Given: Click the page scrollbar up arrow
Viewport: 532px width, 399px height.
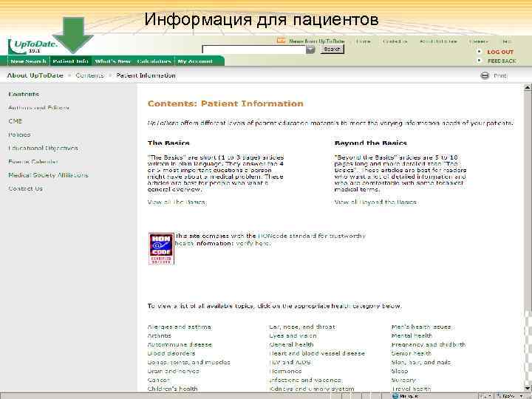Looking at the screenshot, I should (x=528, y=88).
